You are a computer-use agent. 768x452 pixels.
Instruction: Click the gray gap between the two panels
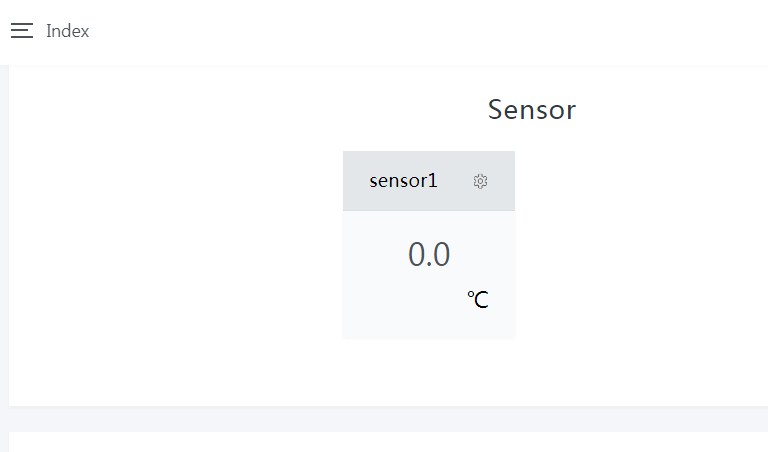400,419
